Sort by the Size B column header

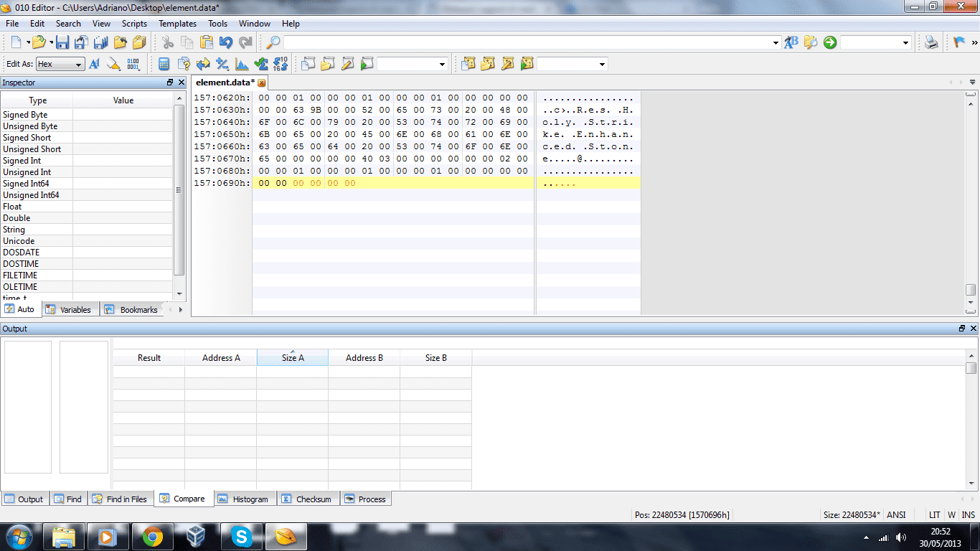(436, 357)
